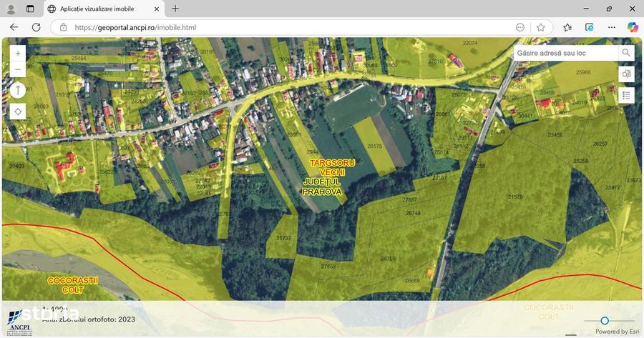The width and height of the screenshot is (644, 338).
Task: Open the Powered by Esri link
Action: (x=618, y=332)
